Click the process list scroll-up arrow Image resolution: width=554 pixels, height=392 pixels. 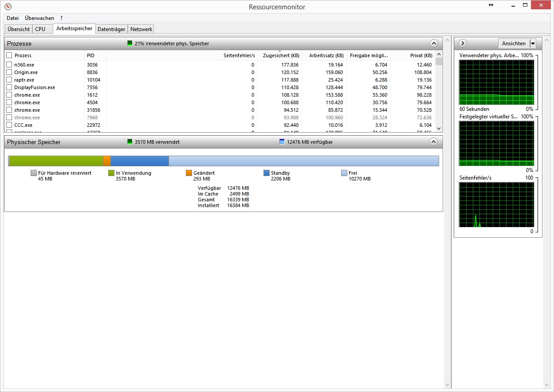439,55
